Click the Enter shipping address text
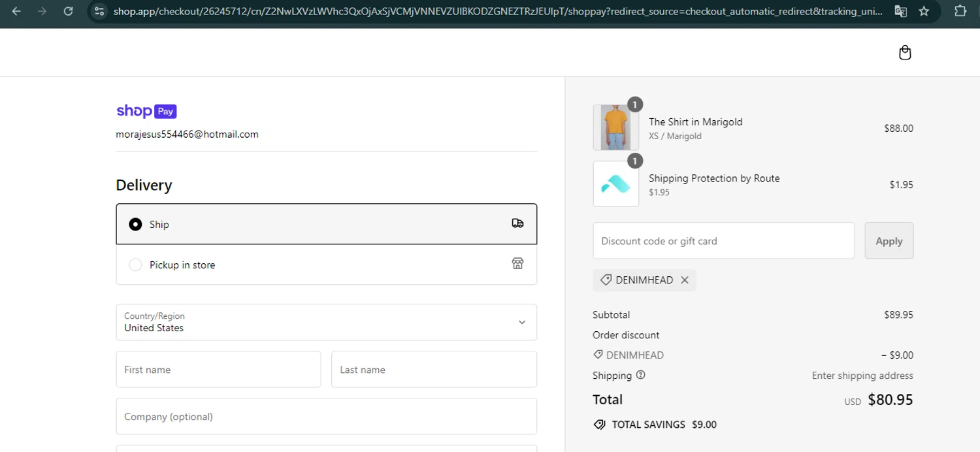This screenshot has width=980, height=452. (862, 376)
